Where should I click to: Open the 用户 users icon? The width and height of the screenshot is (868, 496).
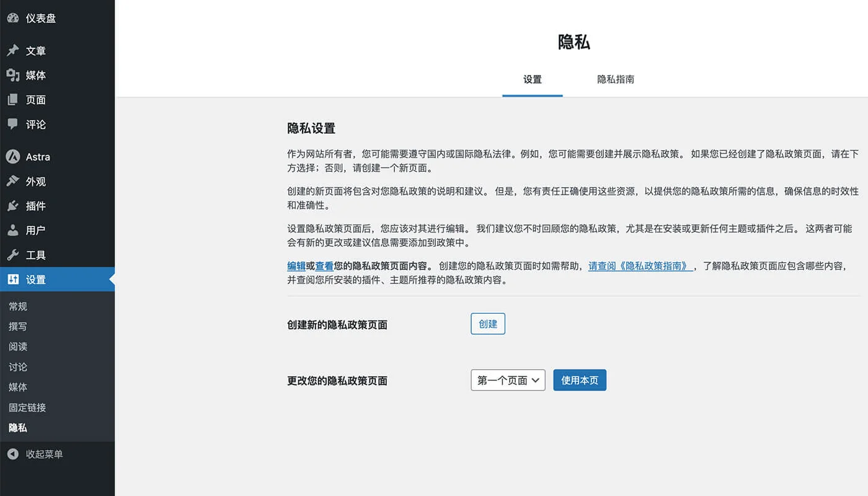tap(14, 230)
